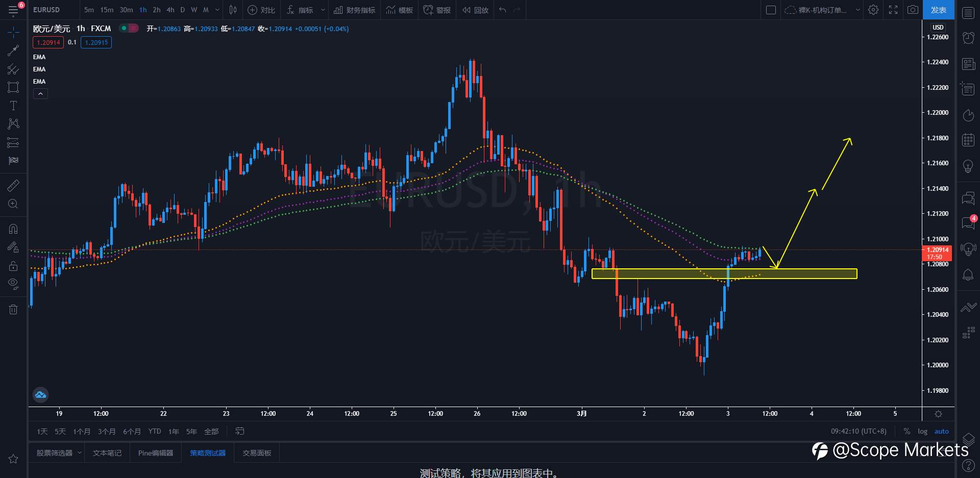The width and height of the screenshot is (980, 478).
Task: Toggle percent scale mode
Action: click(906, 432)
